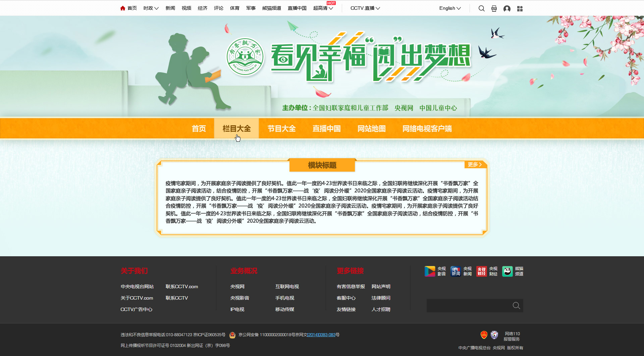644x356 pixels.
Task: Click the 央视财经 app icon in the footer
Action: point(481,271)
